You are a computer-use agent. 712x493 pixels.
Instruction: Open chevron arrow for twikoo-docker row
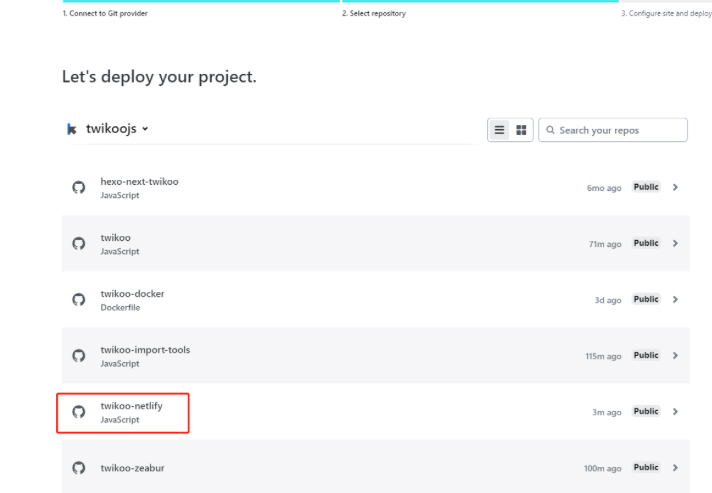coord(675,300)
